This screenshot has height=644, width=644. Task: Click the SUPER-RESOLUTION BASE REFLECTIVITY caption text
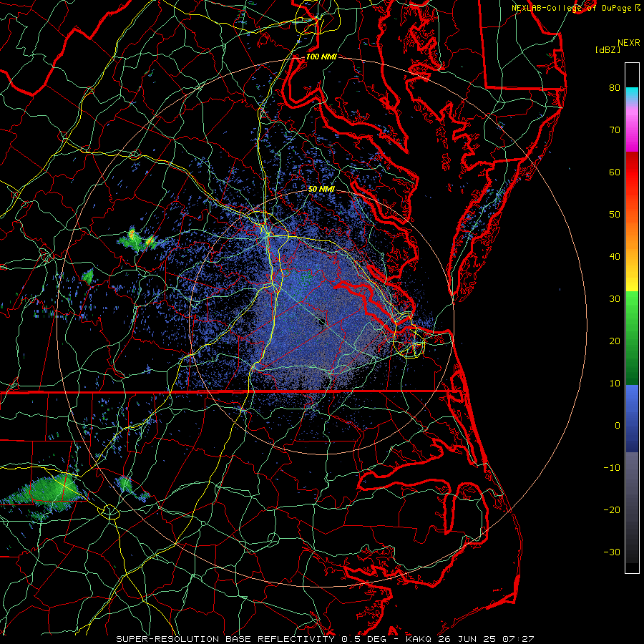pos(225,639)
